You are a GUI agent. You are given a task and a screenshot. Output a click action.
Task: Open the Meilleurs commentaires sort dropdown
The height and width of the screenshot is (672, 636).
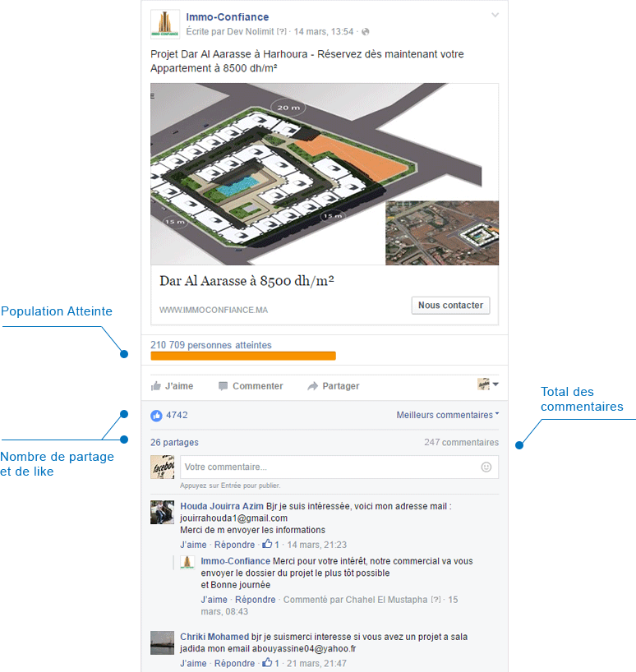[448, 415]
